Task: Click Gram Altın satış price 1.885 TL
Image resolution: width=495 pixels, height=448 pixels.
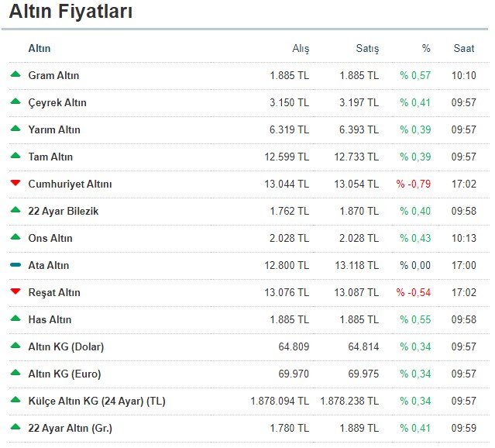Action: pos(359,75)
